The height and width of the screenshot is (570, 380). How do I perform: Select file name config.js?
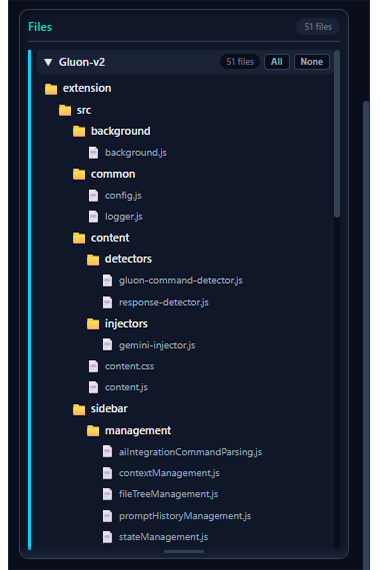(x=123, y=196)
